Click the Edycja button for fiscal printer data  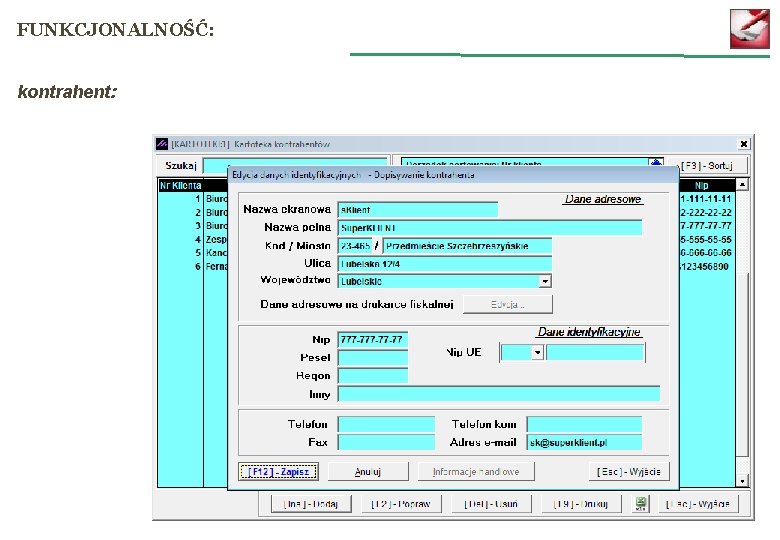tap(507, 304)
